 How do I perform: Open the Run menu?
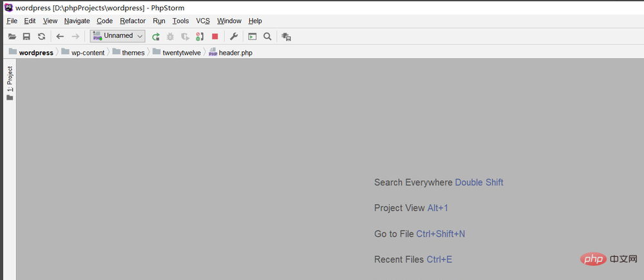pos(159,21)
